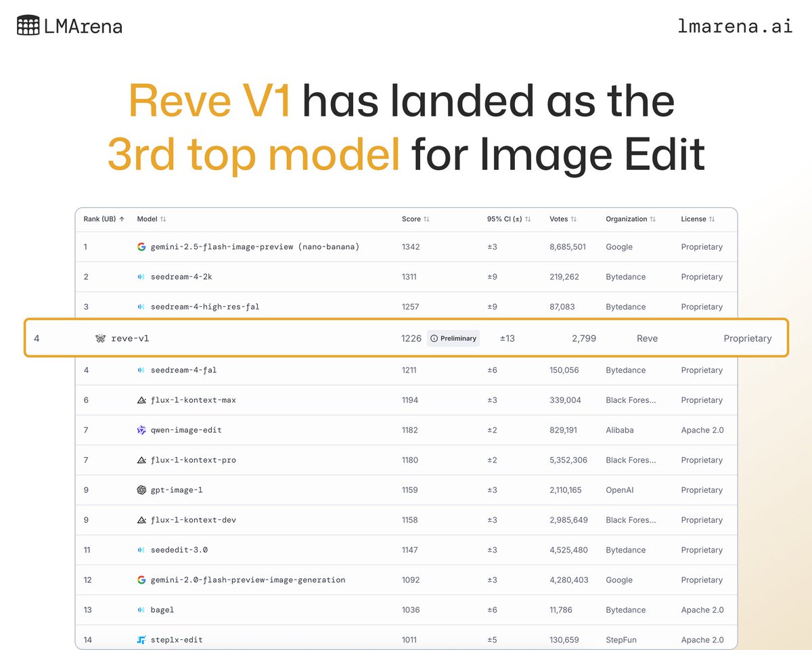
Task: Click the sort icon next to Score header
Action: point(426,219)
